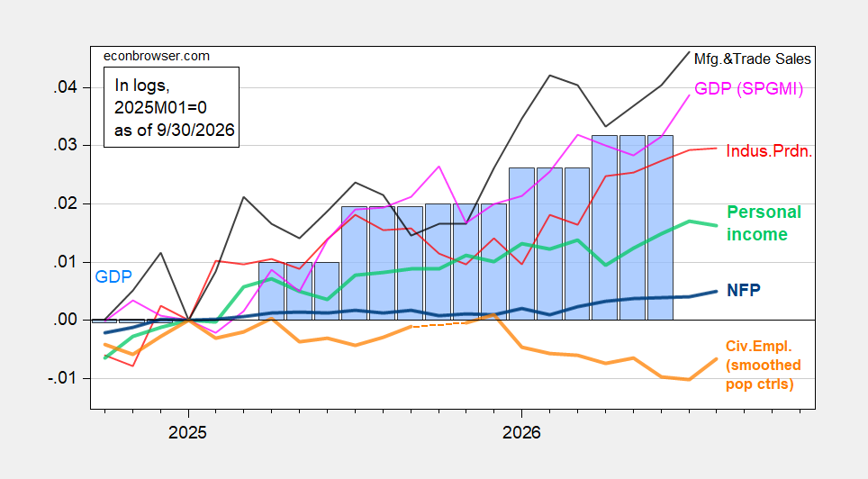Click the .04 y-axis tick label
868x479 pixels.
click(x=65, y=87)
